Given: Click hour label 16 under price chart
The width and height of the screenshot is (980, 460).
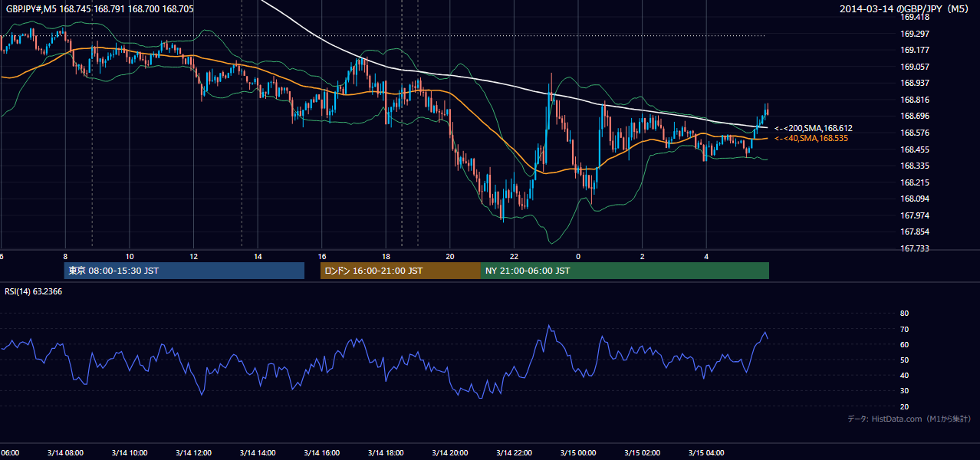Looking at the screenshot, I should 322,256.
